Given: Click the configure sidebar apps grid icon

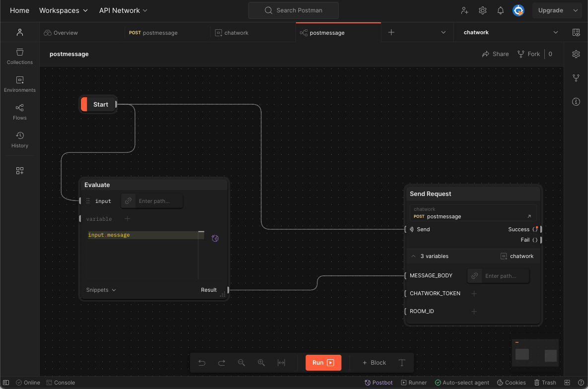Looking at the screenshot, I should point(19,171).
